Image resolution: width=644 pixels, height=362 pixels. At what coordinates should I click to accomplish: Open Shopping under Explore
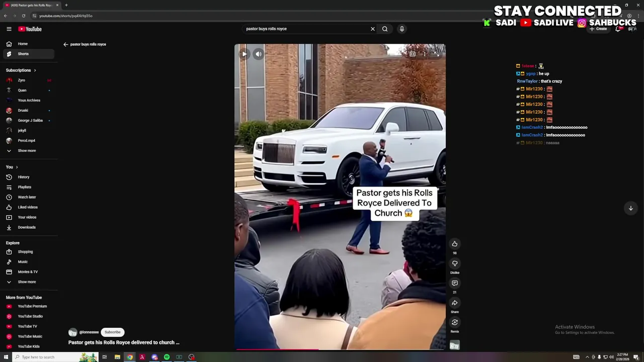coord(29,252)
